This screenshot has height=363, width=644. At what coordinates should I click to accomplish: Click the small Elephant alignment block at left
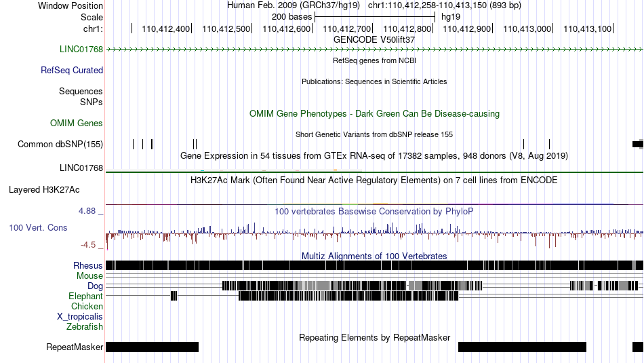click(174, 296)
